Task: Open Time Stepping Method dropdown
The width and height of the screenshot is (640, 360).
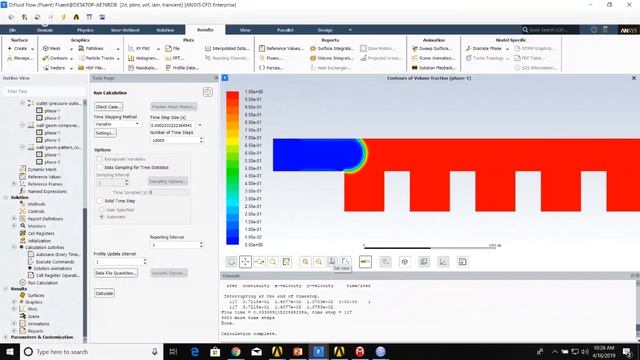Action: click(x=117, y=124)
